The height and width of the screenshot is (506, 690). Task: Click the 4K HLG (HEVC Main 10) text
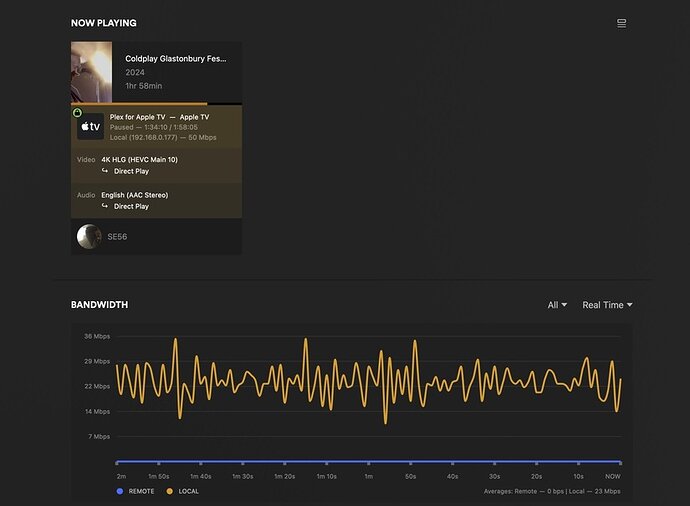pos(139,160)
